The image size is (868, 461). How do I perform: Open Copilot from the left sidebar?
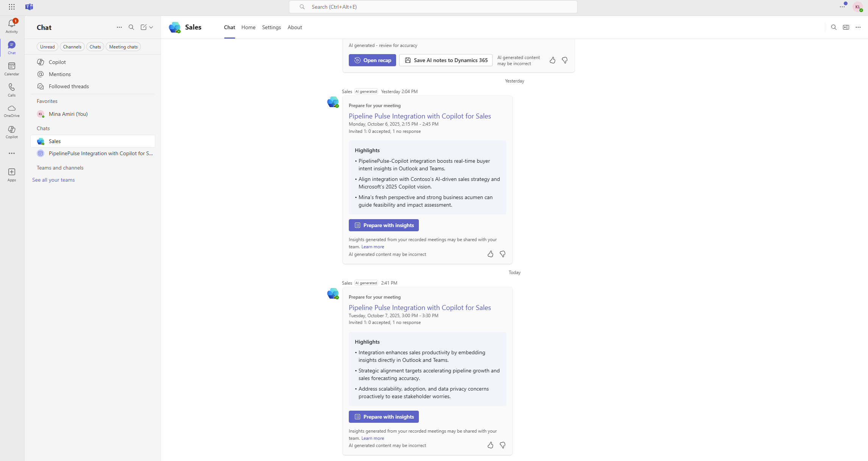tap(11, 131)
